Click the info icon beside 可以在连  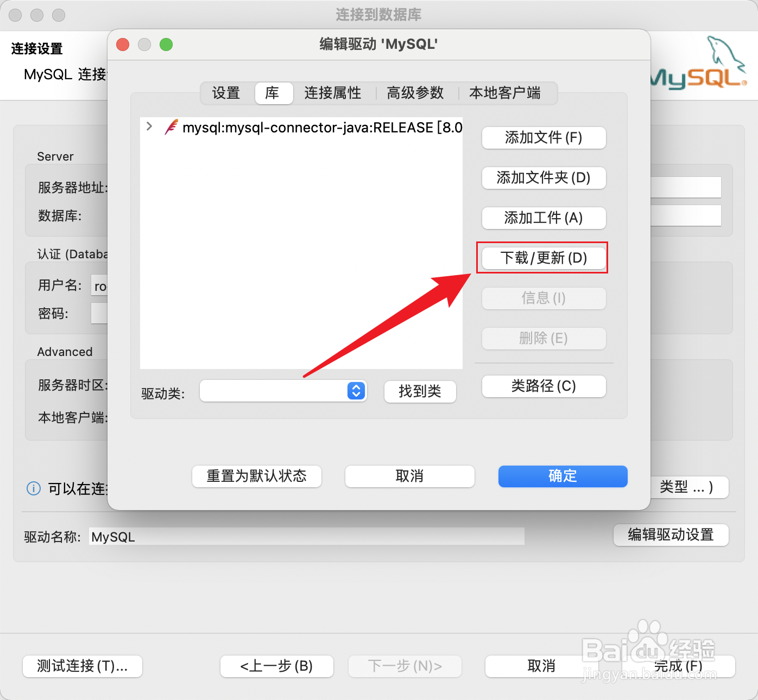pos(34,488)
